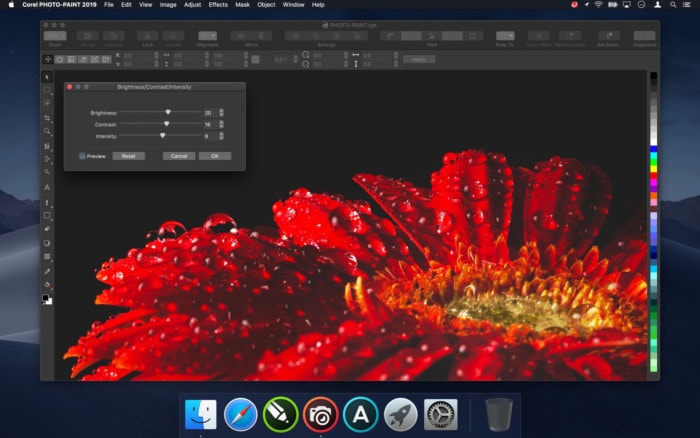Click the Intensity value stepper arrows
Screen dimensions: 700x438
pyautogui.click(x=221, y=135)
